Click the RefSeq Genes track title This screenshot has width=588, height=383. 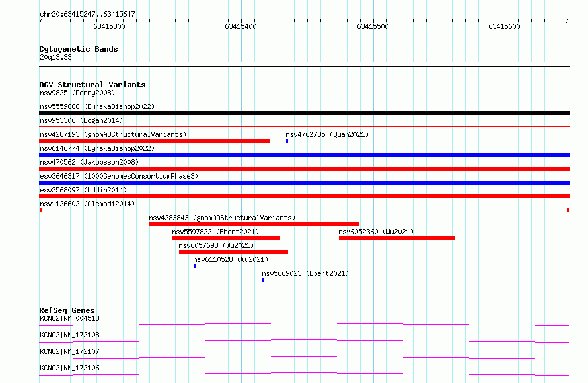67,310
